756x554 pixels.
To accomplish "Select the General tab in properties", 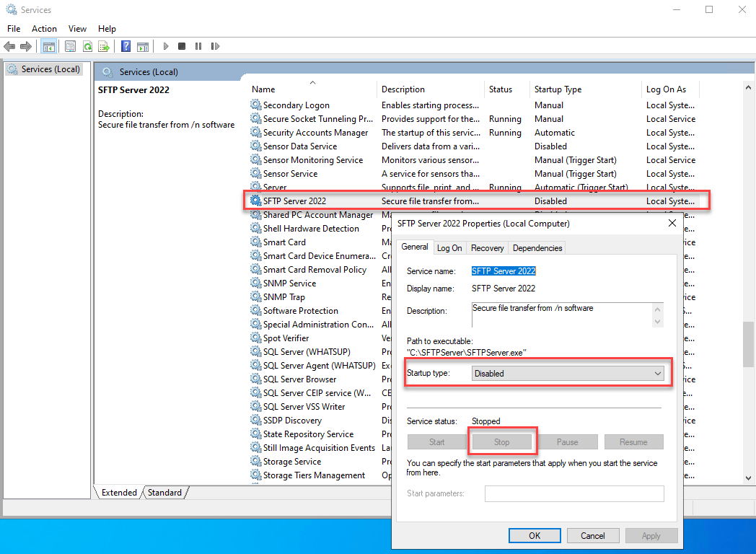I will 415,247.
